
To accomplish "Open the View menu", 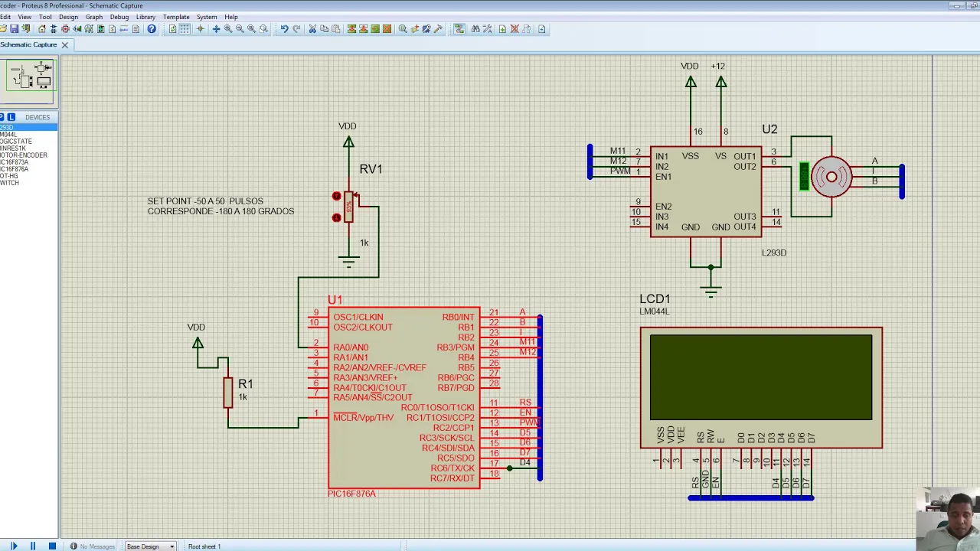I will coord(24,17).
